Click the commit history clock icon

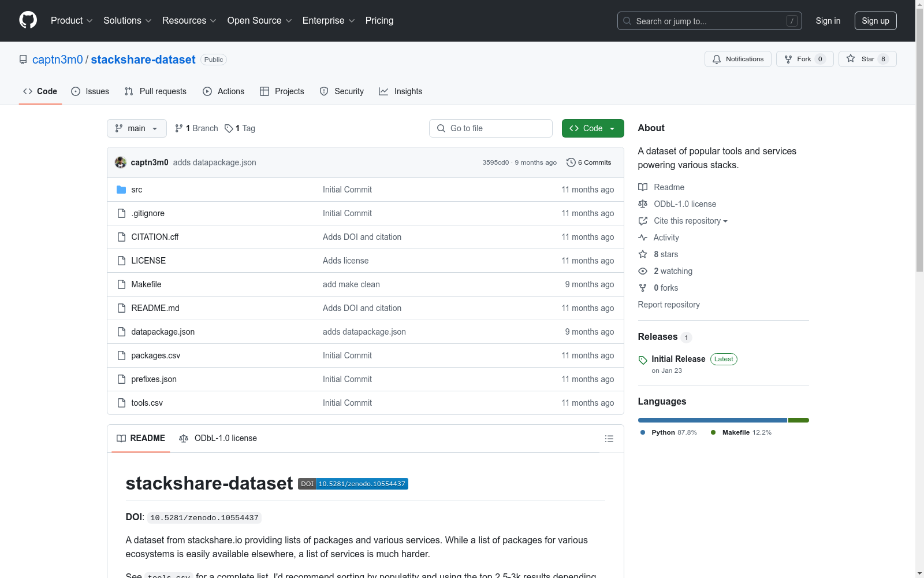[571, 162]
